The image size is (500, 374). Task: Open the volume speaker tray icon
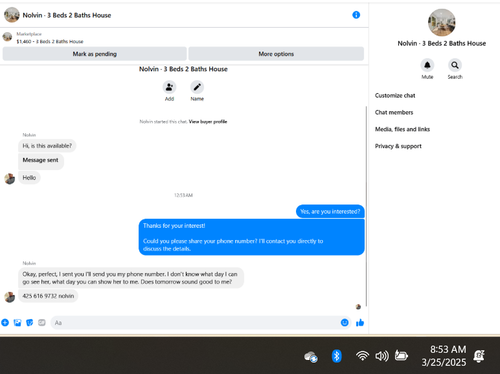[382, 356]
